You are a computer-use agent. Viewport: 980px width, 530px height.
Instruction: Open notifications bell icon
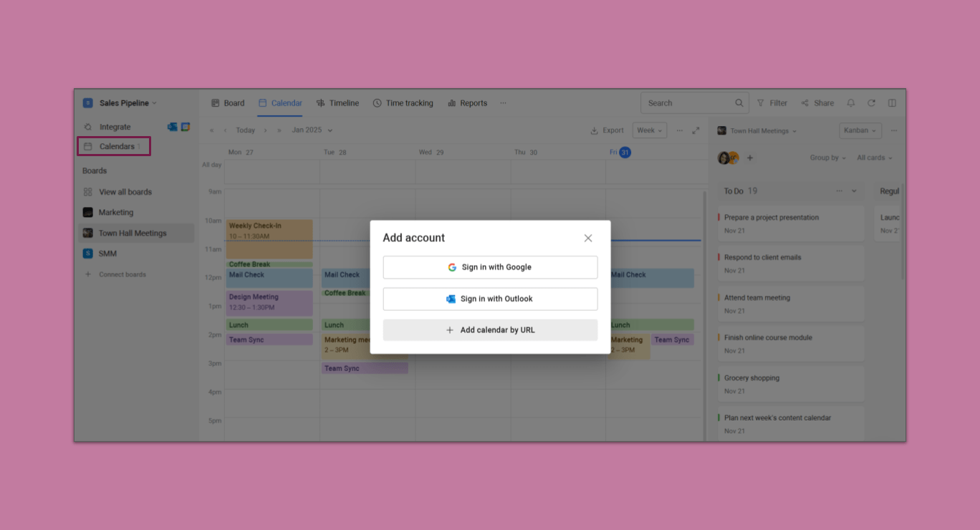[850, 103]
